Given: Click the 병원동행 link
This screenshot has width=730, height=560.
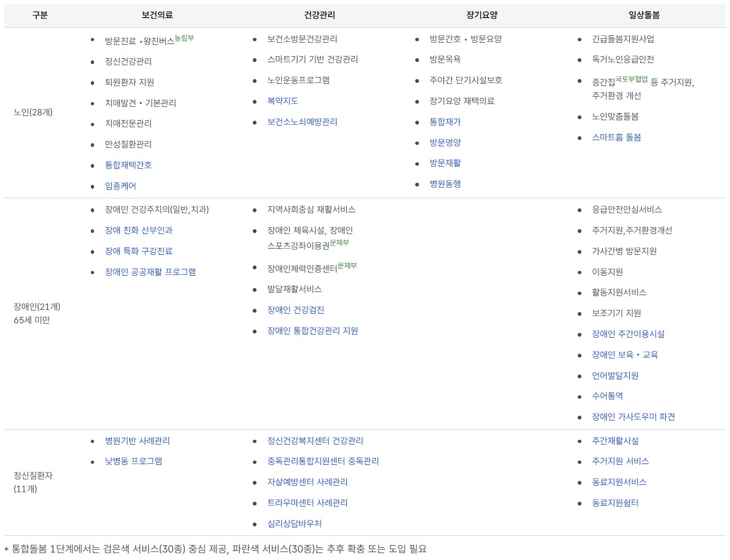Looking at the screenshot, I should click(445, 184).
